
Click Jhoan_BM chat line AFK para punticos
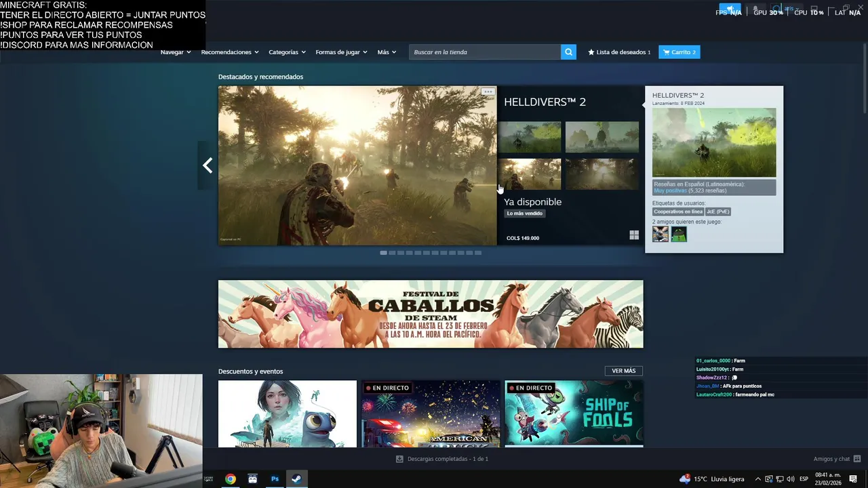[x=729, y=386]
